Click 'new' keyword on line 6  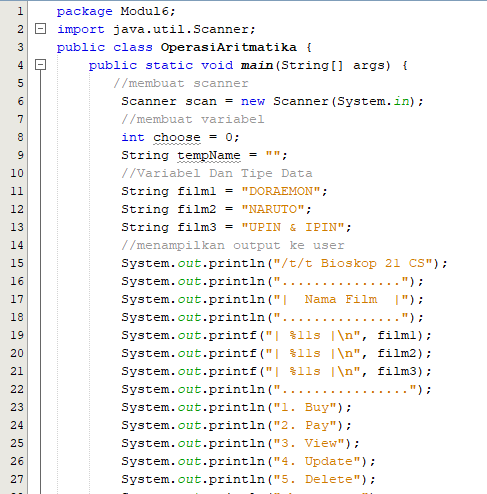(253, 101)
